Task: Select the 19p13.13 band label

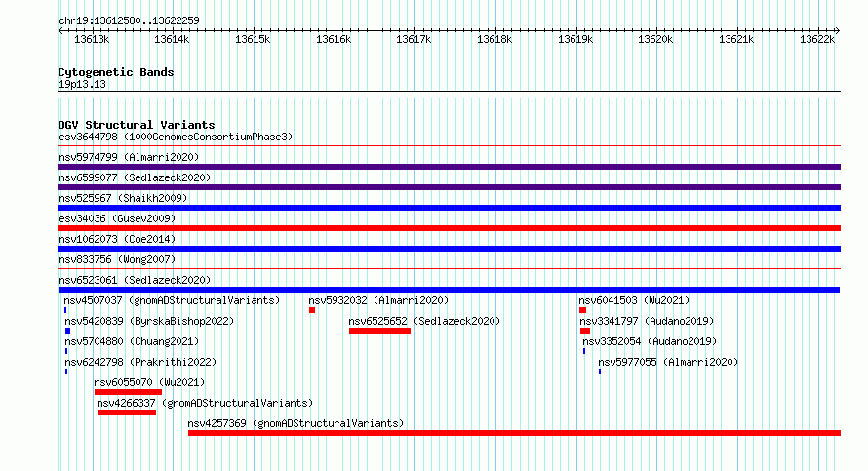Action: [82, 84]
